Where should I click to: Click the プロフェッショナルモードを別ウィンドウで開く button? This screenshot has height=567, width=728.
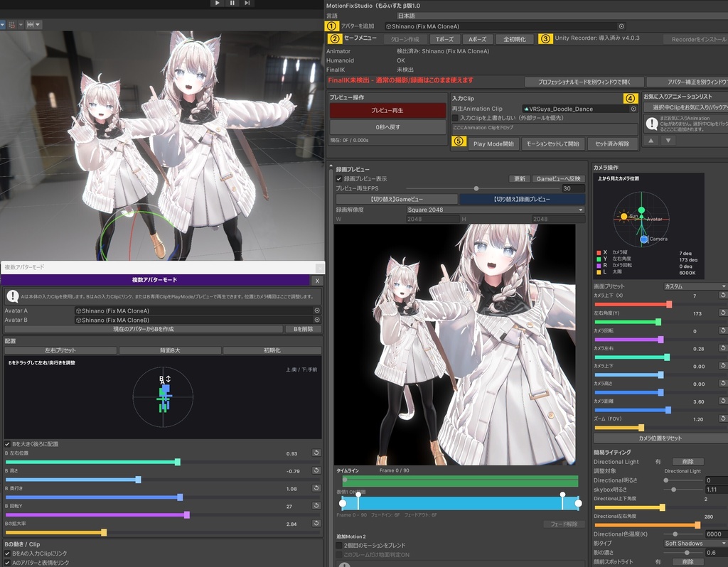coord(584,82)
